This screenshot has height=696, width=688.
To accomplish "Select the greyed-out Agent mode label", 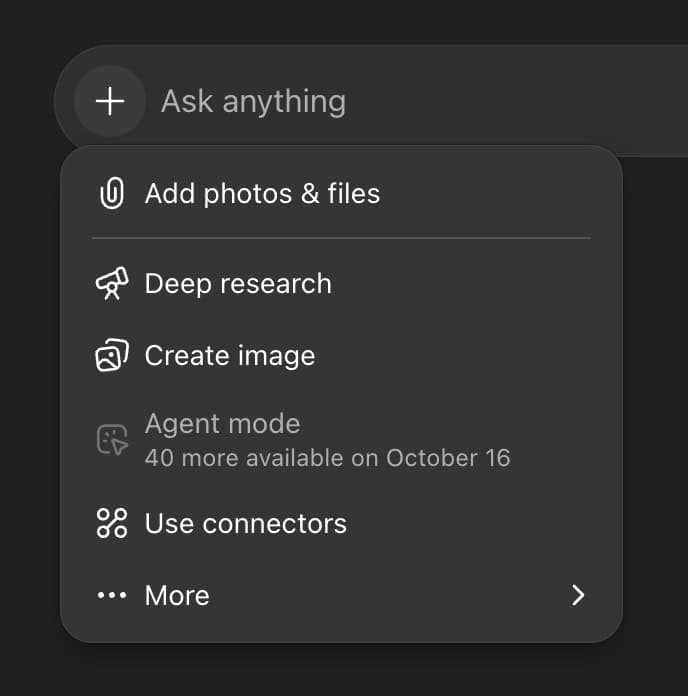I will (222, 424).
